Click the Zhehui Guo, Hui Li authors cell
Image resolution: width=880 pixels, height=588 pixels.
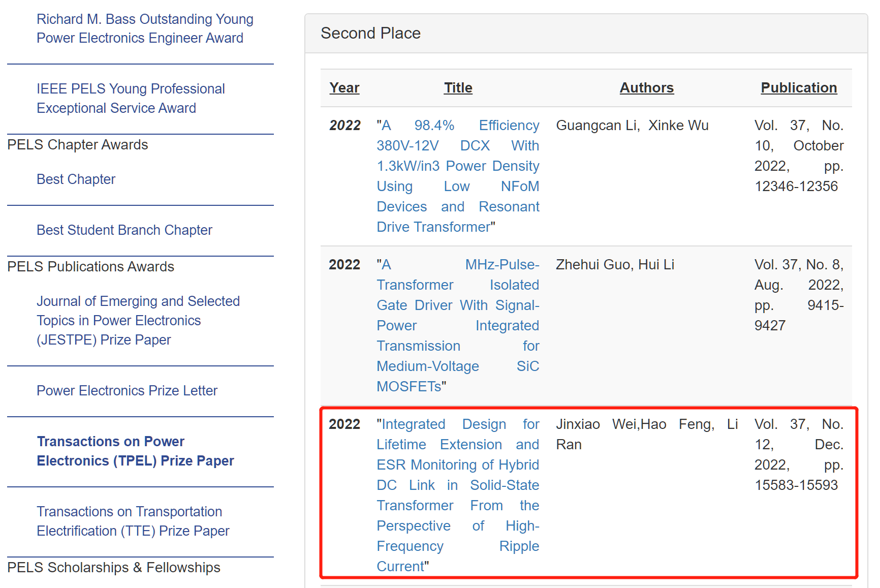pyautogui.click(x=615, y=265)
